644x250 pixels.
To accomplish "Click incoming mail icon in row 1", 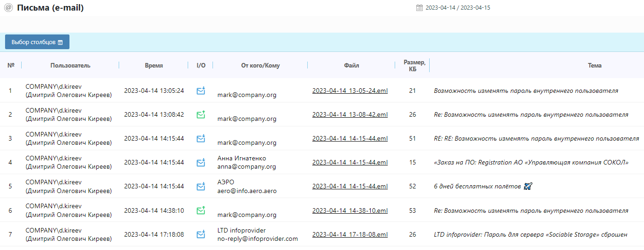I will coord(201,91).
